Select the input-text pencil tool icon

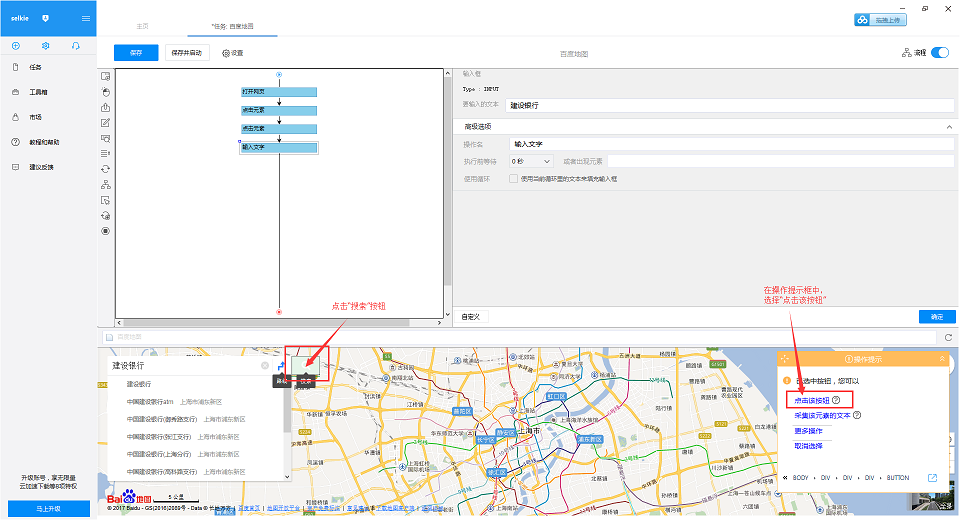[x=105, y=122]
